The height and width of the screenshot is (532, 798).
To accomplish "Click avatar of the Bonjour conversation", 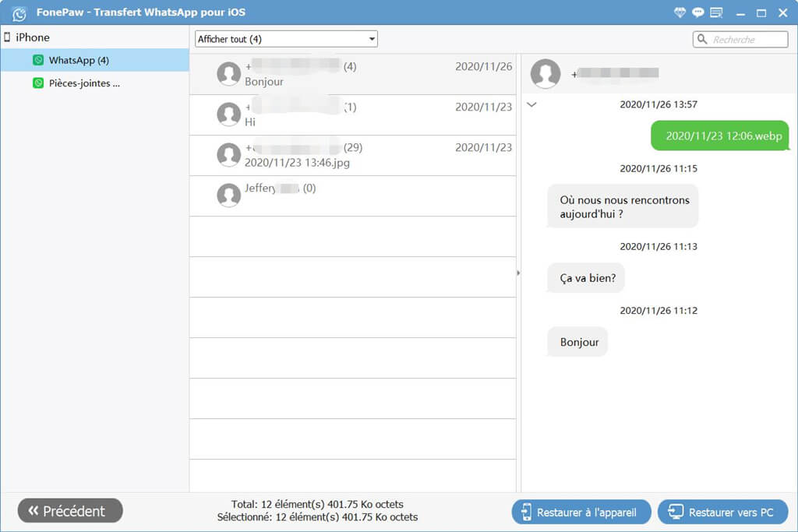I will pos(228,74).
